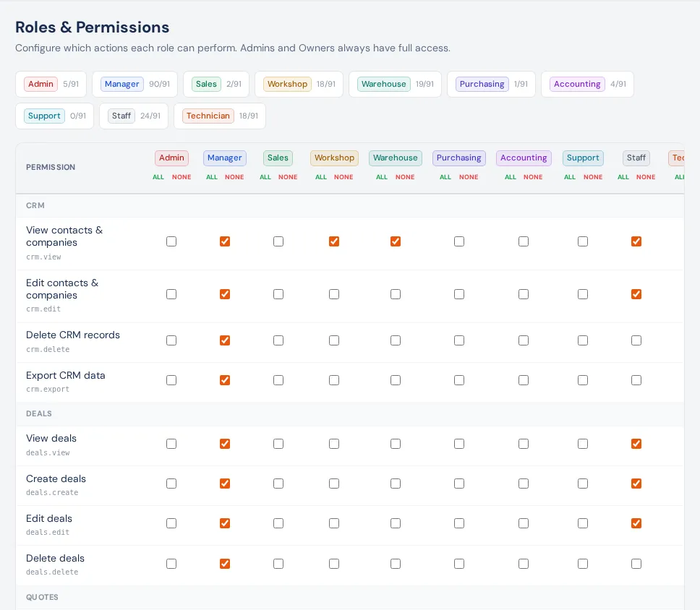Viewport: 700px width, 610px height.
Task: Click ALL under Workshop column
Action: click(321, 177)
